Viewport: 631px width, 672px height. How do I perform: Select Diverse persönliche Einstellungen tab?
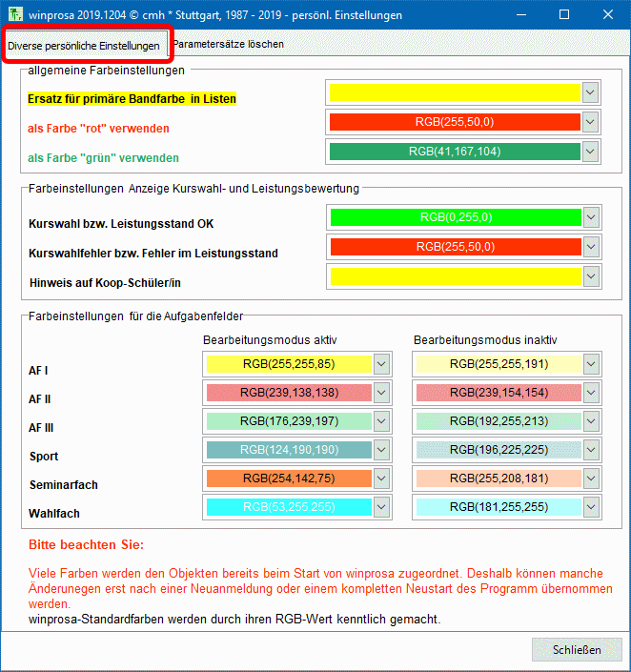[x=84, y=46]
